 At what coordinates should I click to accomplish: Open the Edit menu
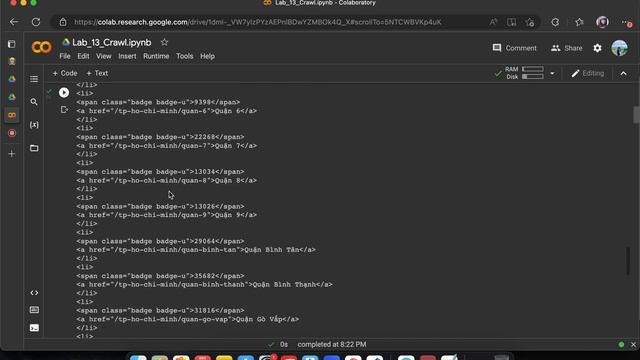click(x=83, y=56)
